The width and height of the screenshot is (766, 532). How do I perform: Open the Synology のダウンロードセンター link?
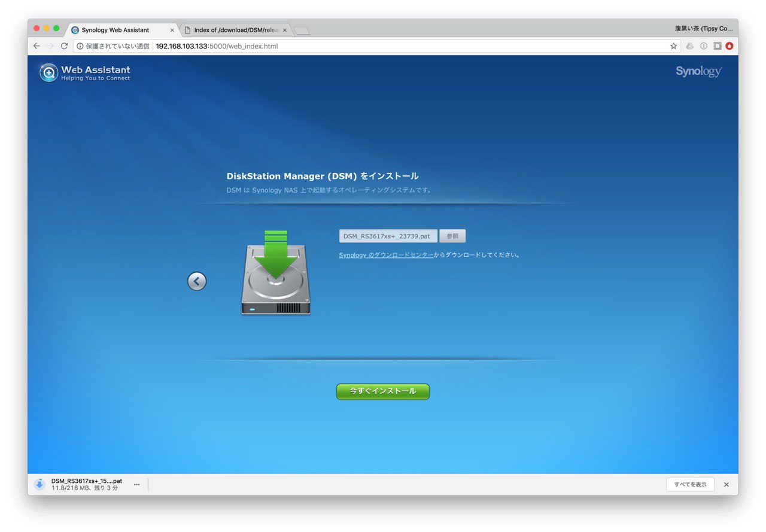coord(387,255)
